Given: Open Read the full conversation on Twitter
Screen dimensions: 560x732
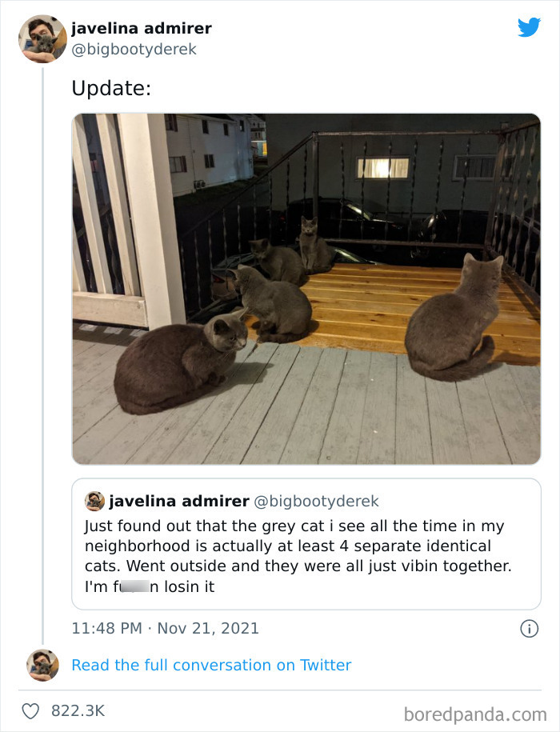Looking at the screenshot, I should pos(212,665).
